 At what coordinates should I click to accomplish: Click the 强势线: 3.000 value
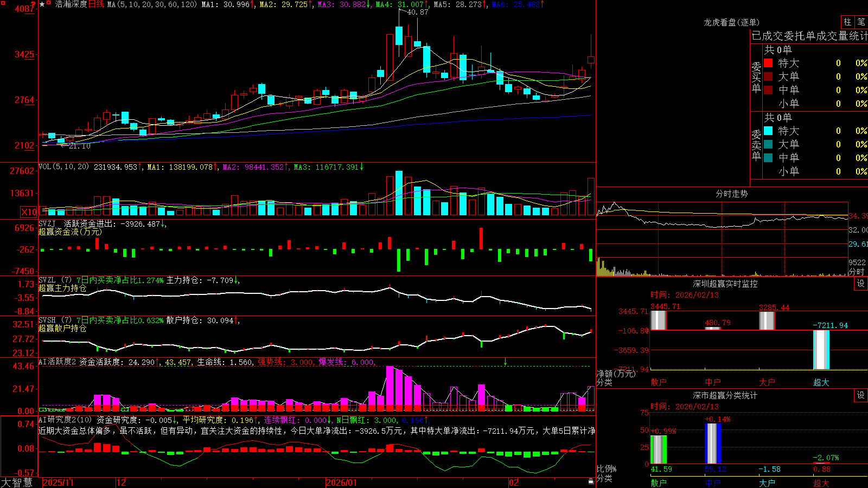tap(285, 362)
